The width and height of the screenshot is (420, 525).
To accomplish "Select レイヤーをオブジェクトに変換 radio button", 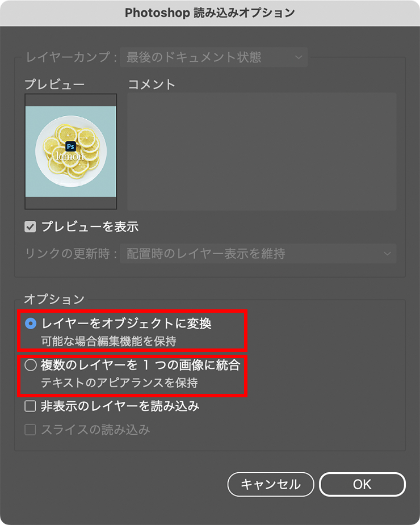I will pyautogui.click(x=31, y=324).
